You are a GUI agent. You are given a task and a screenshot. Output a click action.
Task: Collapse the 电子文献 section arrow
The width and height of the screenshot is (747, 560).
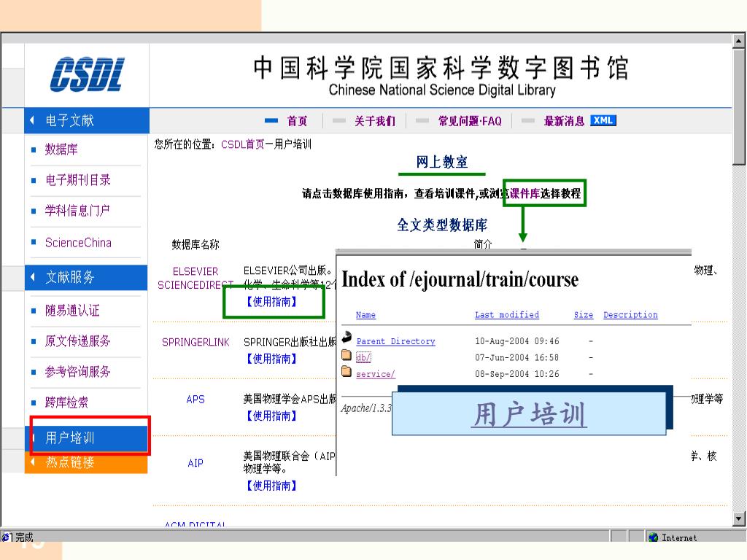(32, 120)
